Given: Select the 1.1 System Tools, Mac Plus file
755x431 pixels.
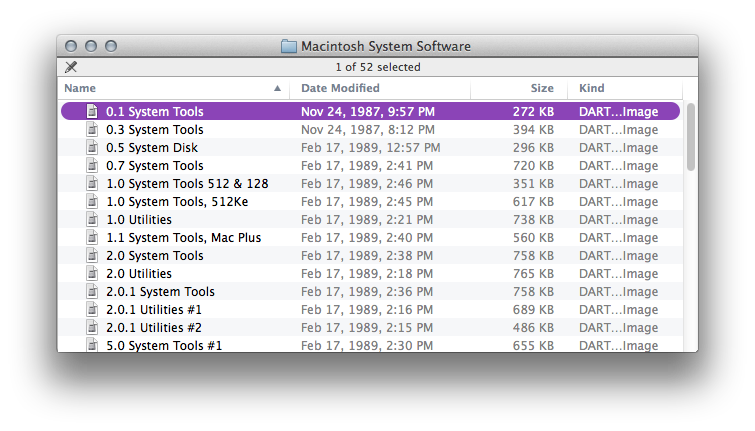Looking at the screenshot, I should click(184, 238).
